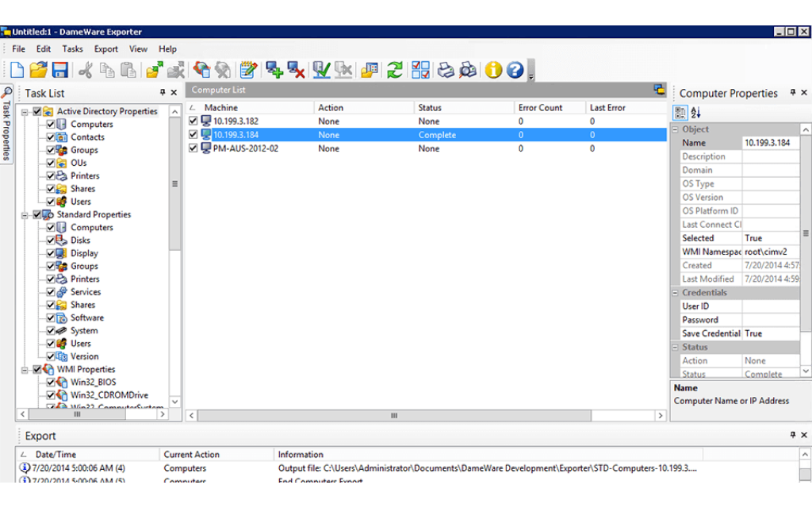
Task: Click the printer icon in toolbar
Action: (x=446, y=71)
